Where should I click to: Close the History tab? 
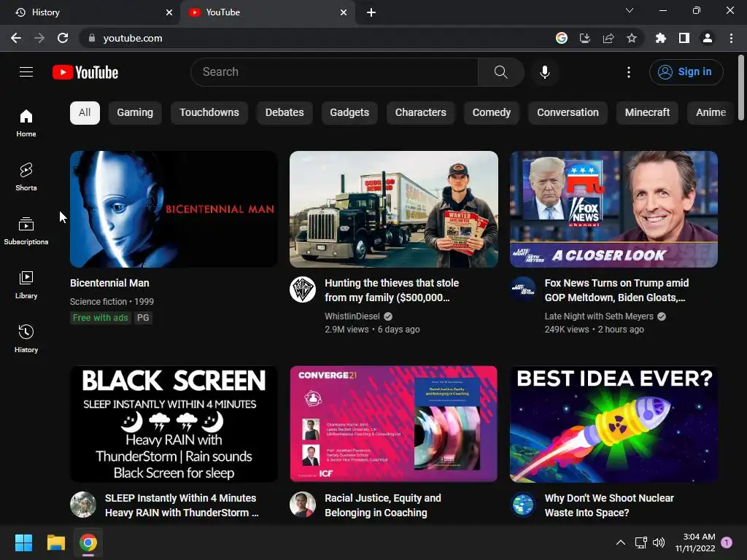tap(169, 12)
